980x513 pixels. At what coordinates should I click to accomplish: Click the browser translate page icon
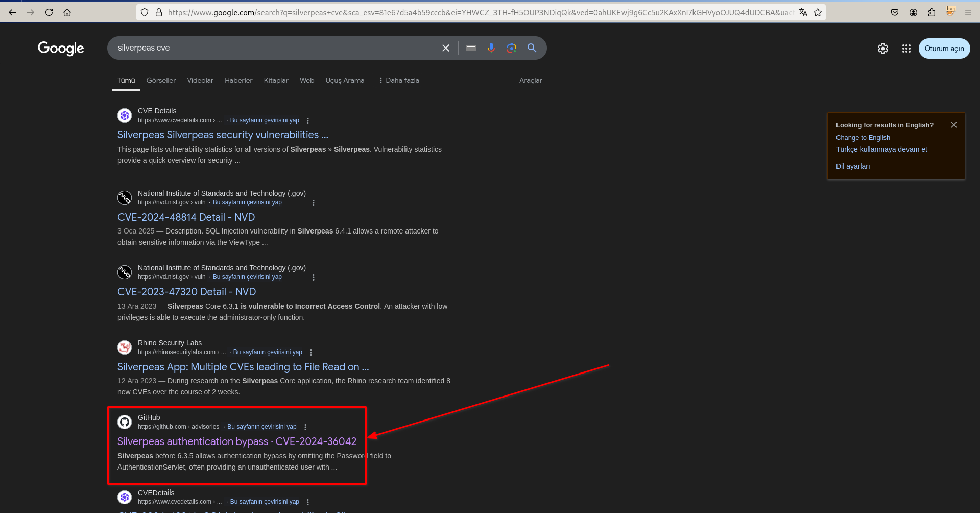(x=803, y=12)
